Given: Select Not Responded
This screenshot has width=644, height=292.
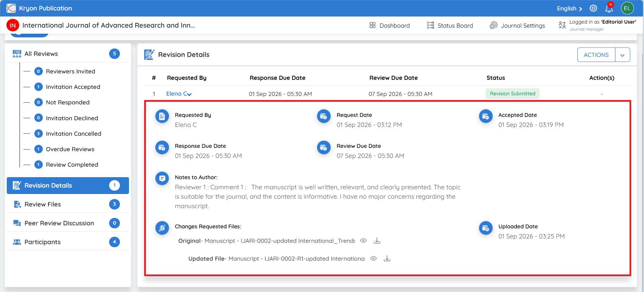Looking at the screenshot, I should (x=68, y=102).
